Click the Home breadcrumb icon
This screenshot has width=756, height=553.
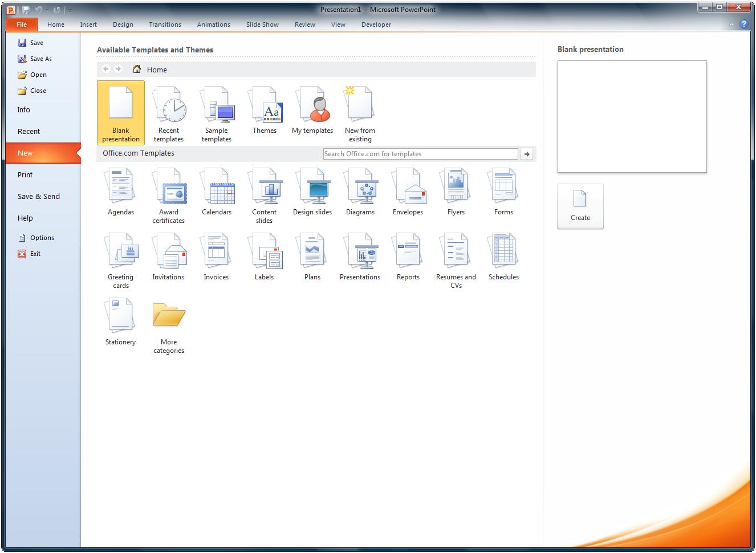(x=137, y=68)
